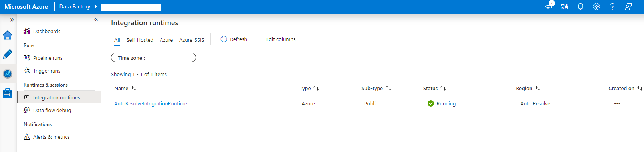Open Dashboards in the side menu
Screen dimensions: 644x152
click(47, 31)
